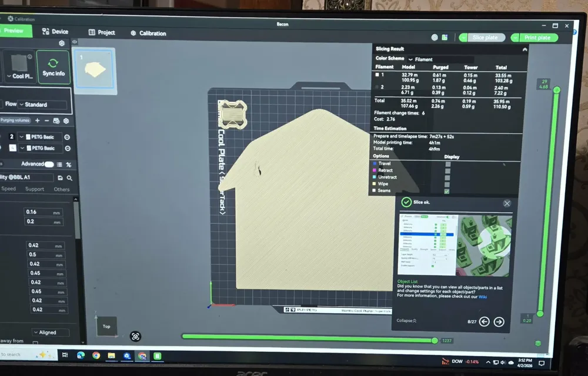This screenshot has height=376, width=588.
Task: Click the green layout icon near Slice plate
Action: [x=445, y=37]
